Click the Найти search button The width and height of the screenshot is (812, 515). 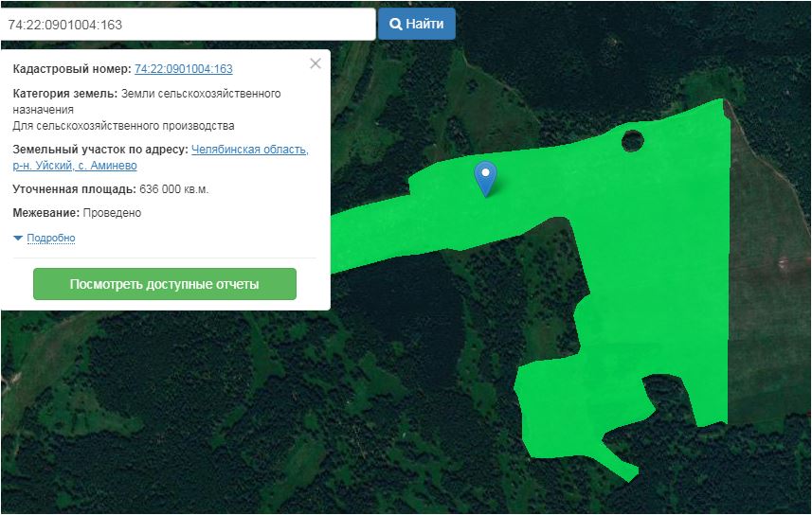pos(416,24)
